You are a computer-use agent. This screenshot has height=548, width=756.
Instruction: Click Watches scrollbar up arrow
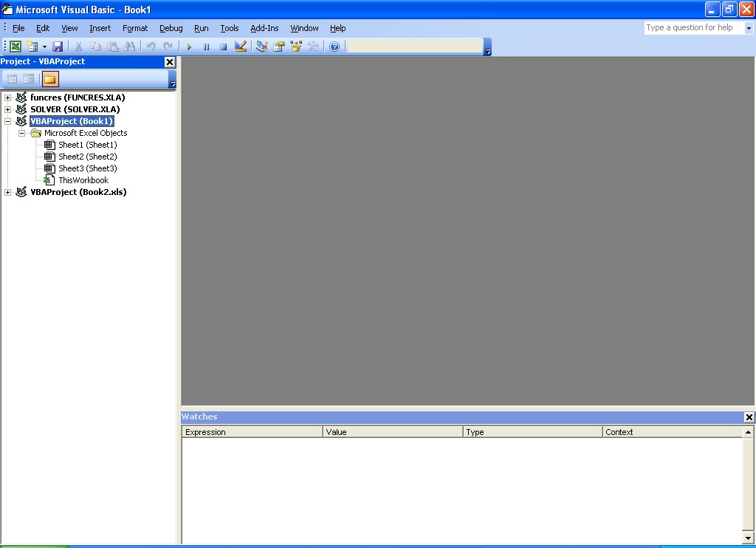point(748,432)
